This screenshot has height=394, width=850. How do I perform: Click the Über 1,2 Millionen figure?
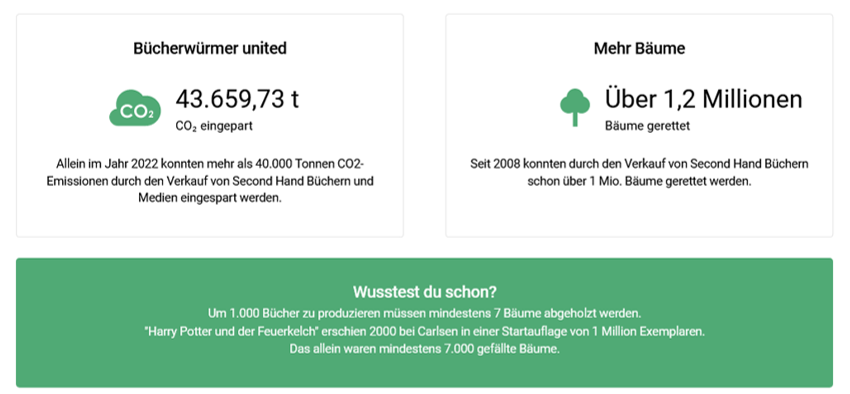[703, 99]
